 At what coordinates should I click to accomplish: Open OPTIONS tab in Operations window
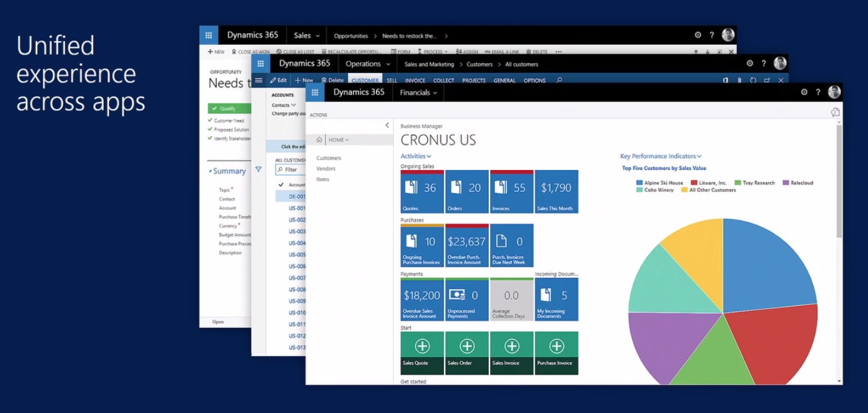[x=535, y=81]
